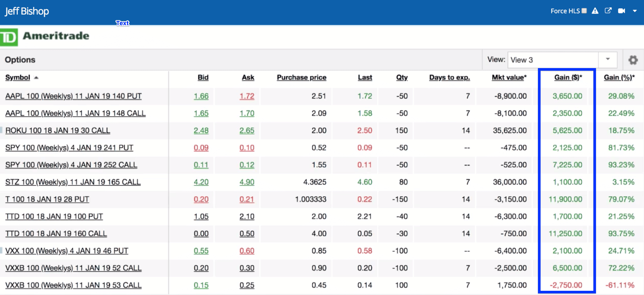Sort table by Gain (%) column
This screenshot has width=644, height=295.
619,77
